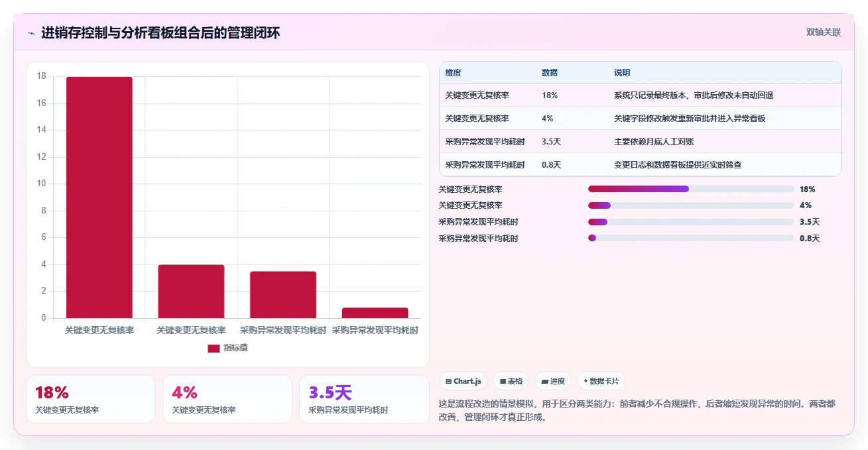Click the chart bar reaching value 3.5
This screenshot has height=450, width=868.
point(283,294)
